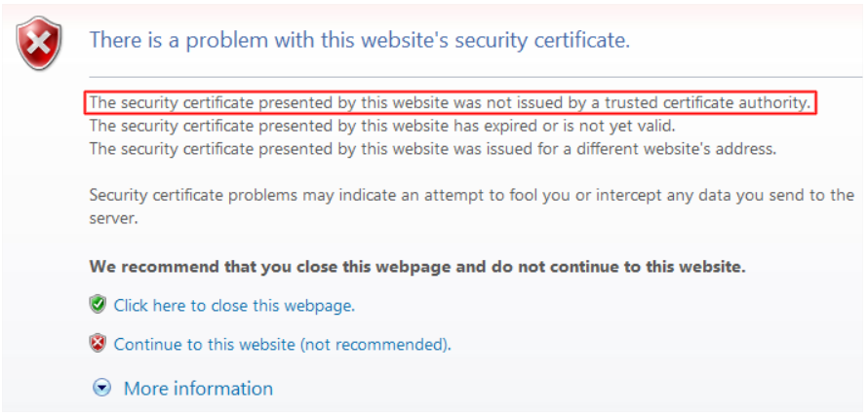Click here to close this webpage link
868x415 pixels.
pyautogui.click(x=234, y=305)
